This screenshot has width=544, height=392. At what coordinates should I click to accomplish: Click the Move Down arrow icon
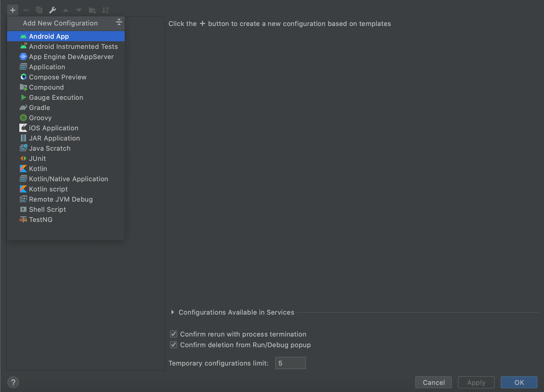click(79, 10)
